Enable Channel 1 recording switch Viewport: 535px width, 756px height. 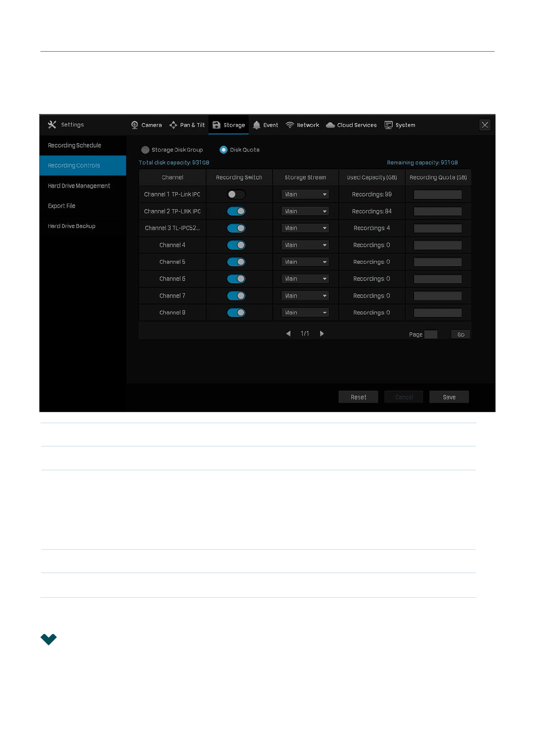tap(236, 194)
